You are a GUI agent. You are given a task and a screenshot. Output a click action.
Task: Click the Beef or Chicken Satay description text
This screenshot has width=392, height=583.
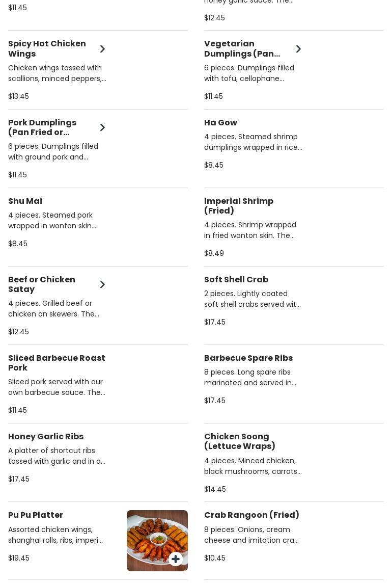(53, 309)
